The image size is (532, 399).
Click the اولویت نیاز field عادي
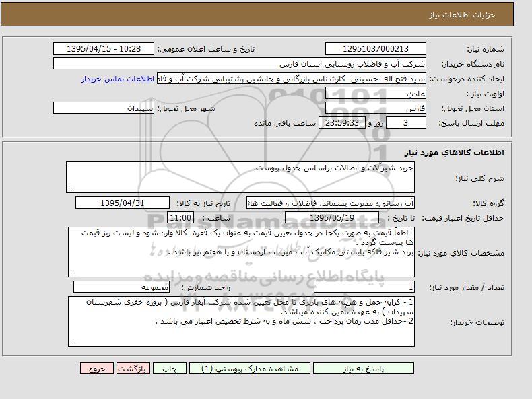376,94
